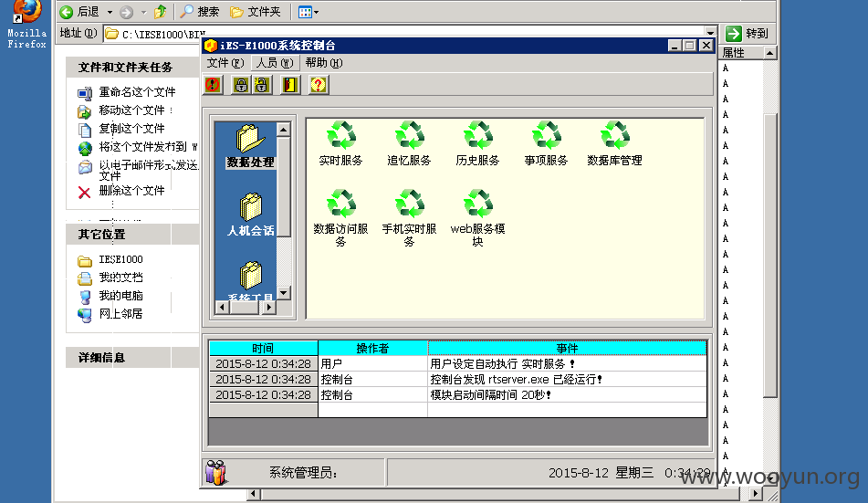Viewport: 868px width, 503px height.
Task: Open the 实时服务 module icon
Action: [x=341, y=143]
